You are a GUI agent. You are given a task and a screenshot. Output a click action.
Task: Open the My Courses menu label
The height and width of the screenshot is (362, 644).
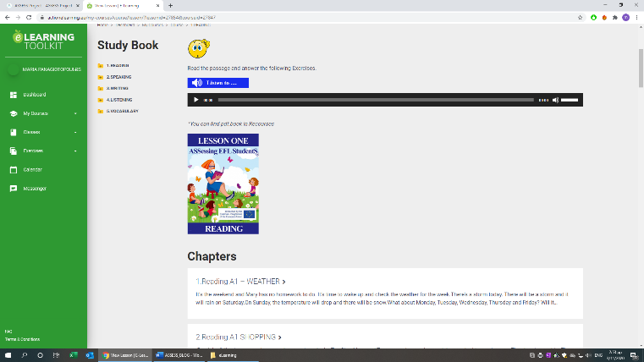36,113
